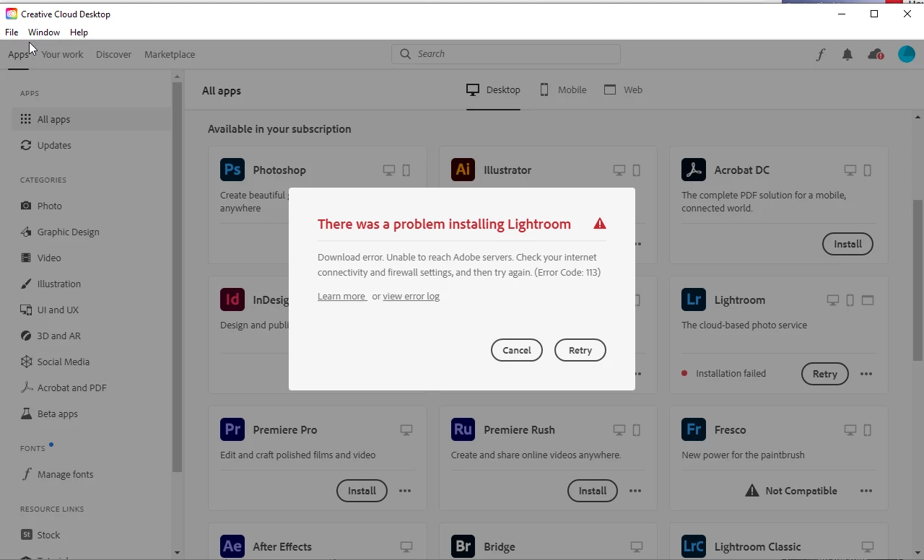Open the account profile avatar
This screenshot has width=924, height=560.
pos(907,54)
